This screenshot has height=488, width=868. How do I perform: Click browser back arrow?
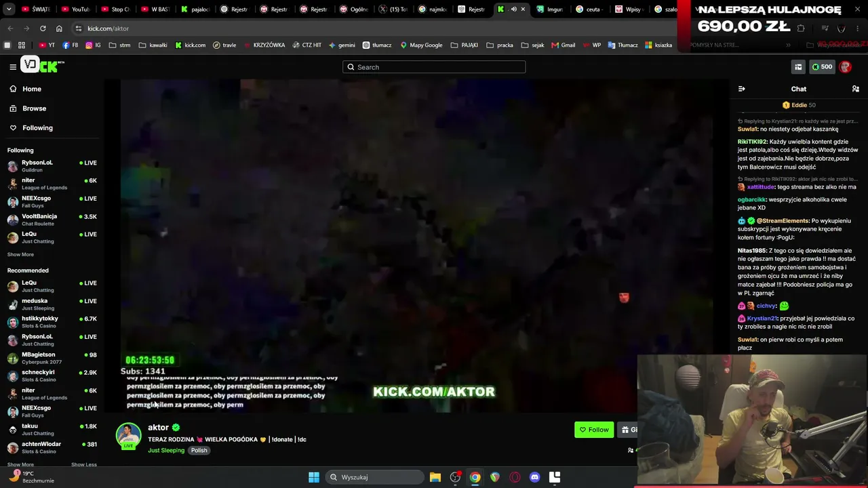click(x=10, y=28)
